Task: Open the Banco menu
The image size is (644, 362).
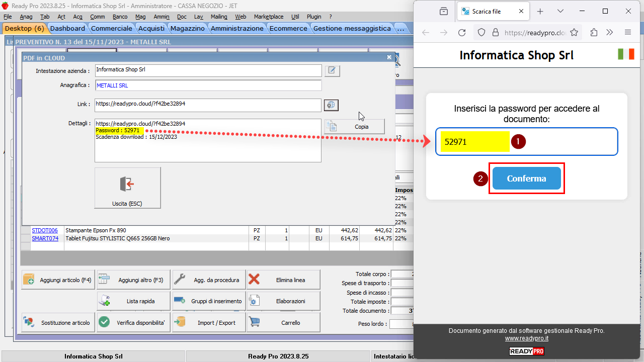Action: tap(120, 17)
